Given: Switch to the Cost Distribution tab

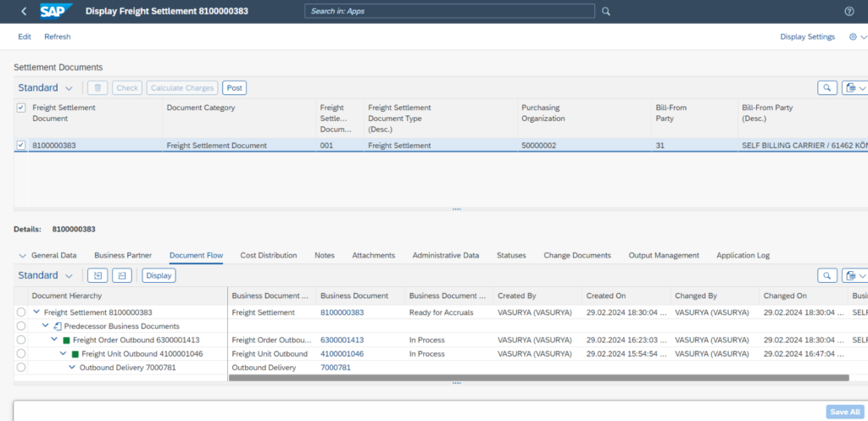Looking at the screenshot, I should click(x=268, y=255).
